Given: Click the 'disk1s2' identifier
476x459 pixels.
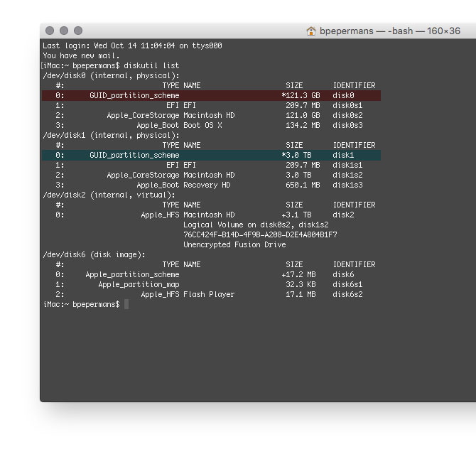Looking at the screenshot, I should (347, 175).
